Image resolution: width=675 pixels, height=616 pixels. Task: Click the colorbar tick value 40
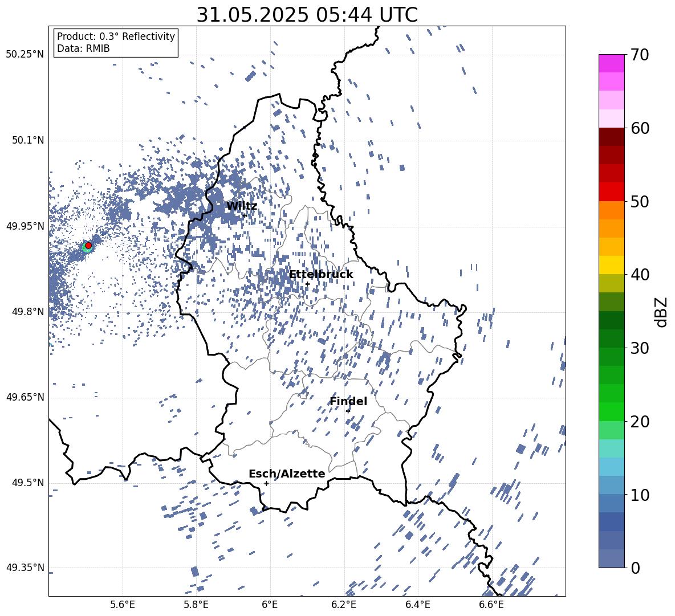point(640,275)
